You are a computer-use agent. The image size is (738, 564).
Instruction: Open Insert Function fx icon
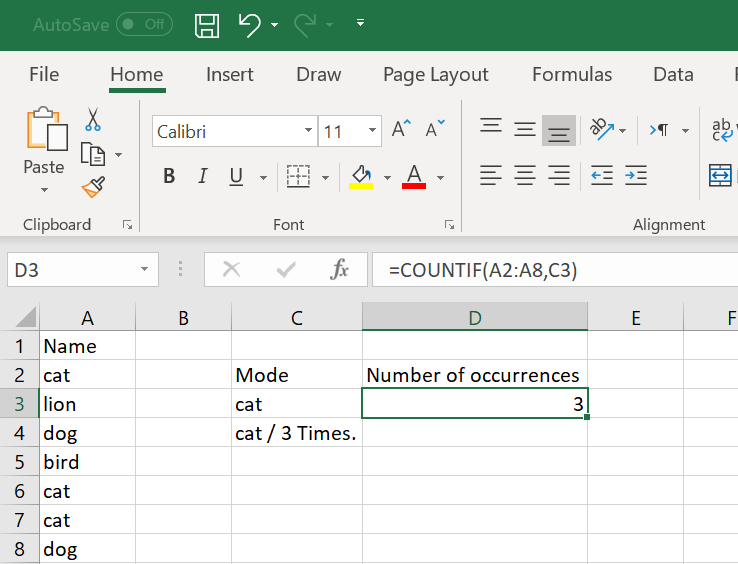click(340, 270)
